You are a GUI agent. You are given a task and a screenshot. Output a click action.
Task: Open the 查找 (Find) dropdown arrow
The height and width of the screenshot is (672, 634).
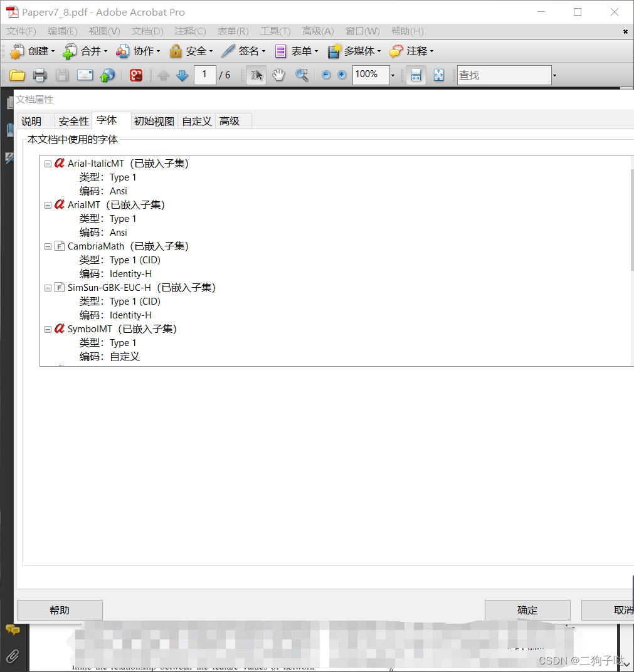coord(554,75)
